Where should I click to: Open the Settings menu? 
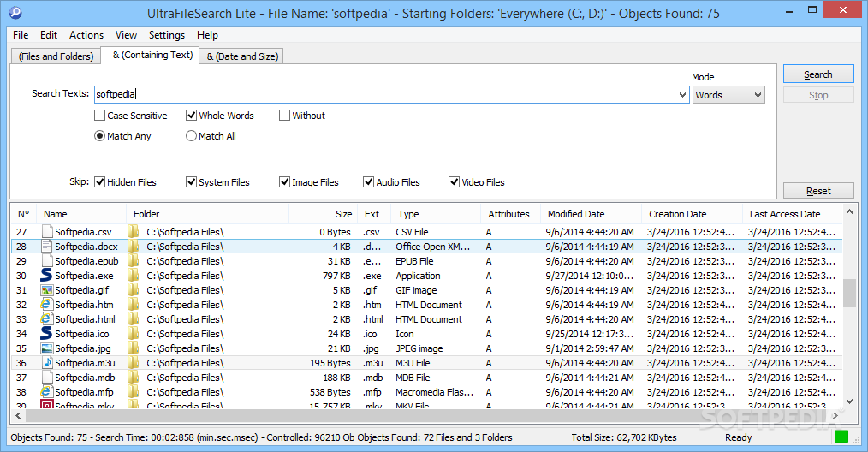pyautogui.click(x=167, y=35)
